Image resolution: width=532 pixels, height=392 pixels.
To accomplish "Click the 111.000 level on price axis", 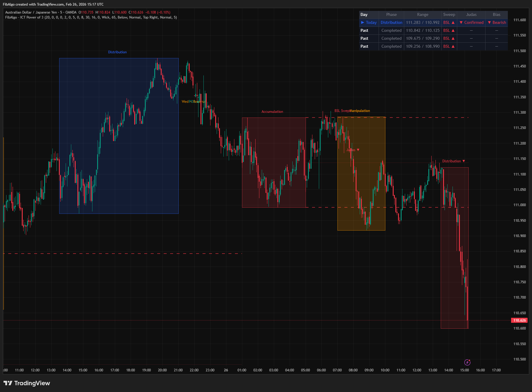I will click(519, 205).
